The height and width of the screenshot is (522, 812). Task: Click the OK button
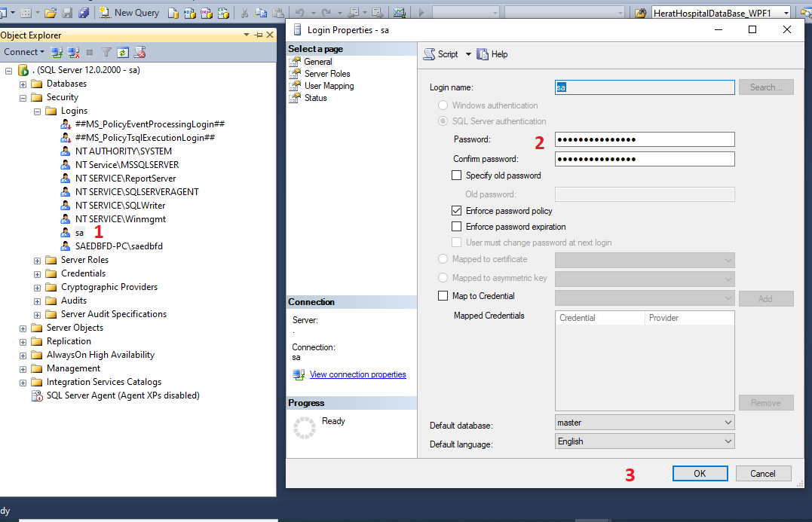(700, 473)
